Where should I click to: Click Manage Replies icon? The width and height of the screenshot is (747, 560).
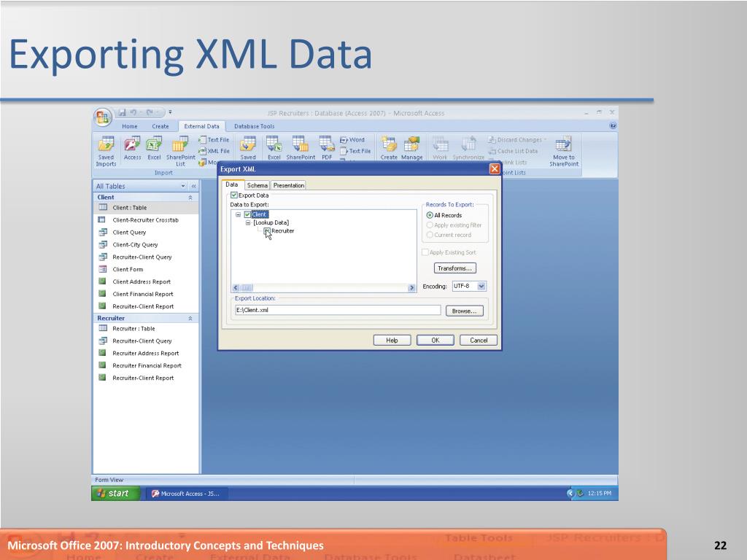411,148
